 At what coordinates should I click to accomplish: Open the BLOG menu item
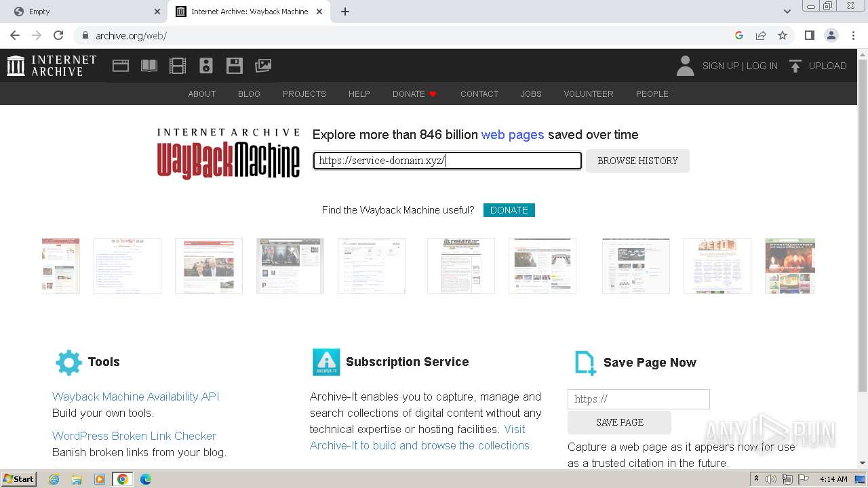(x=249, y=94)
